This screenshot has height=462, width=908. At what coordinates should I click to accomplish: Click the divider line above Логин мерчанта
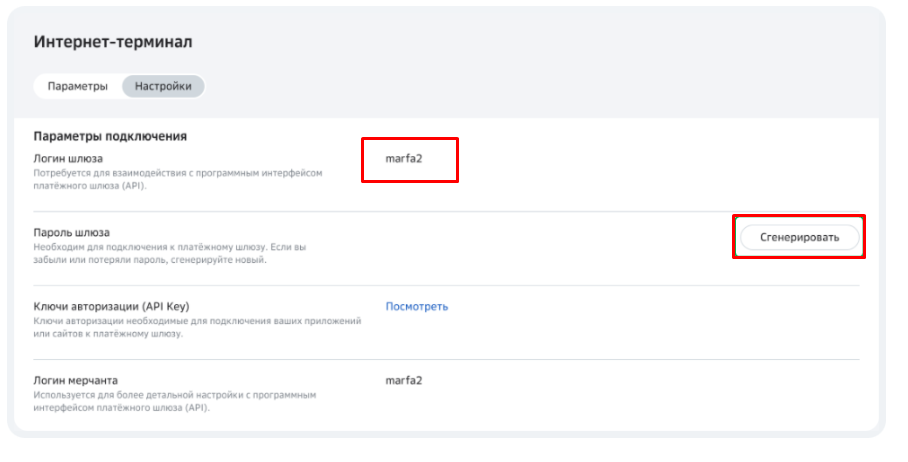(x=445, y=359)
